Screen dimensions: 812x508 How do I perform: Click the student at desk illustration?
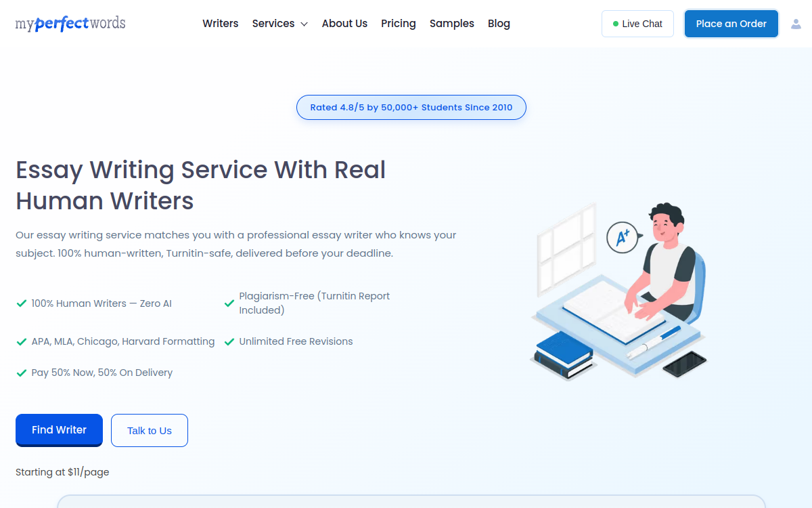pos(618,291)
